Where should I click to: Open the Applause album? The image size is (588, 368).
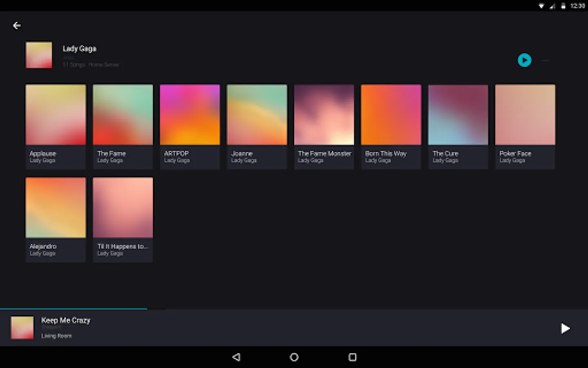(x=56, y=115)
